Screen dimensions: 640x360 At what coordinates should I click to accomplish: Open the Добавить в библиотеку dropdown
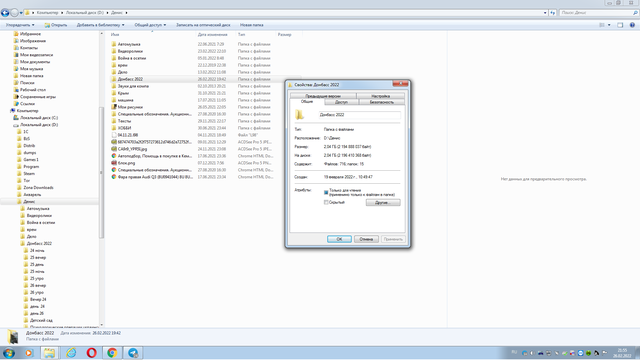[100, 25]
